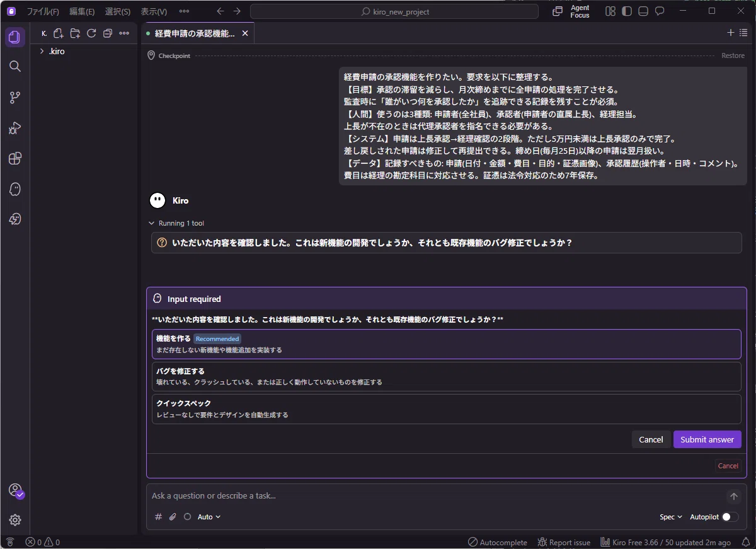Start a new chat session with plus
The width and height of the screenshot is (756, 549).
coord(731,33)
